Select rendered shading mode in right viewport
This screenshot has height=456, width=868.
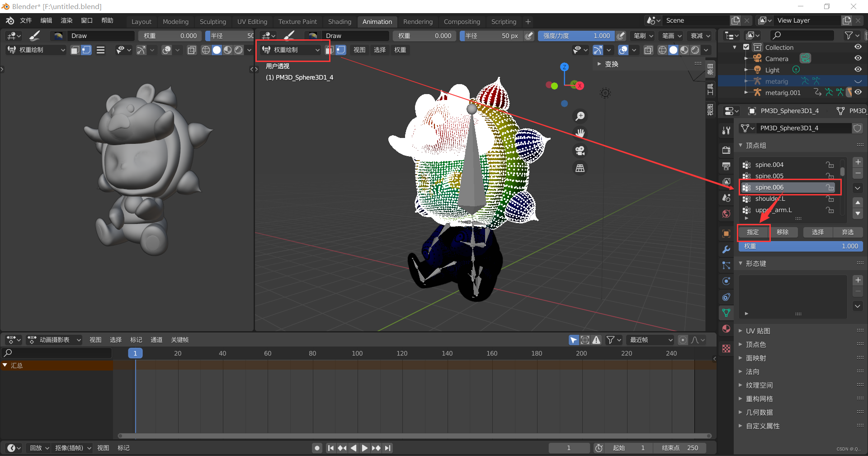coord(695,50)
